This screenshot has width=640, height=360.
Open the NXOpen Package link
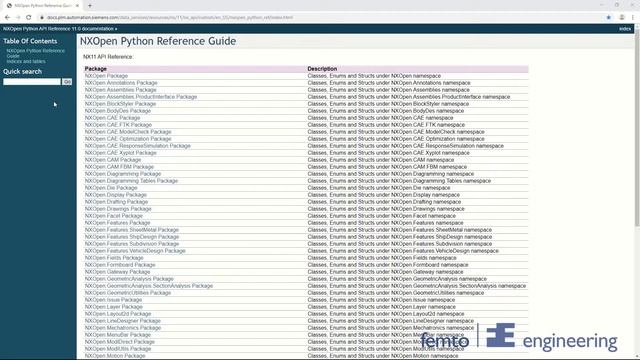(106, 76)
